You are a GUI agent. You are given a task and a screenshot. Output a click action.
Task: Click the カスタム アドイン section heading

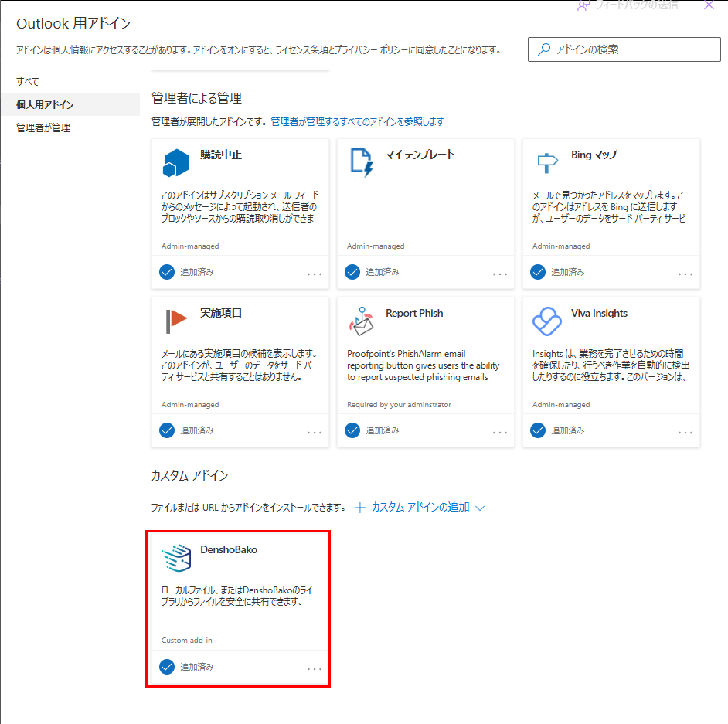click(x=190, y=475)
